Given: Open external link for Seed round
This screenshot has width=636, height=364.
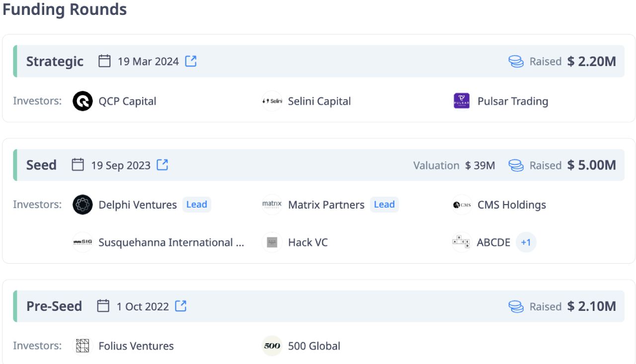Looking at the screenshot, I should (162, 165).
